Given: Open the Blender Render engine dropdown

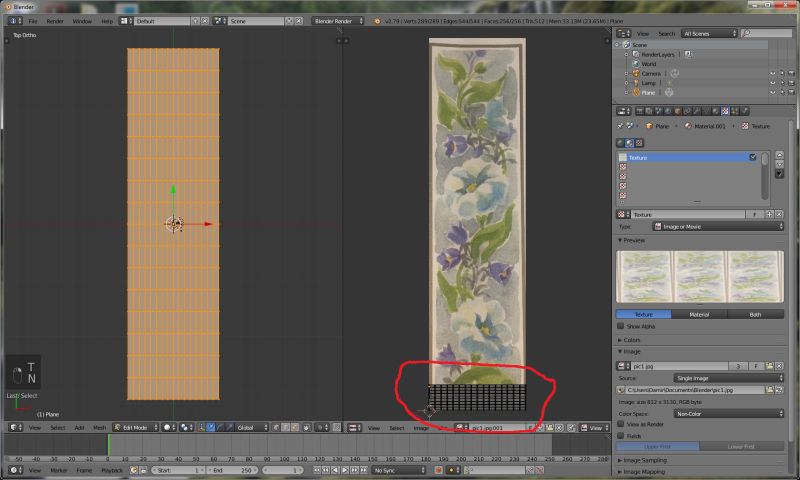Looking at the screenshot, I should (338, 21).
